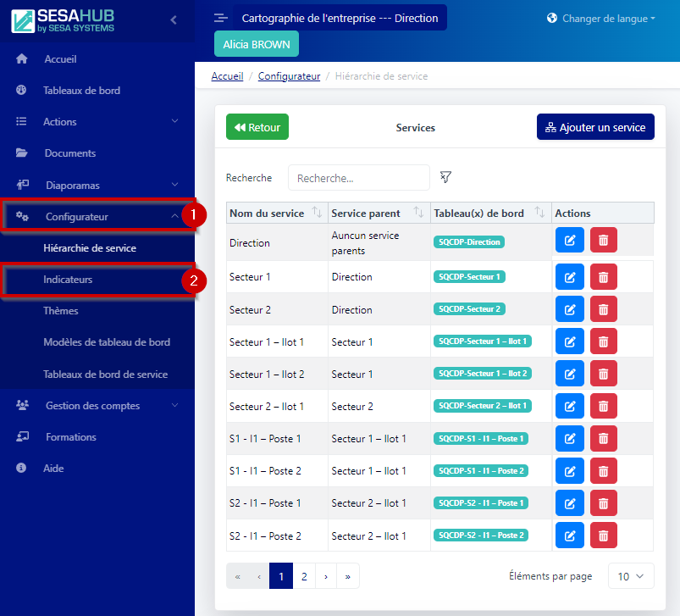Screen dimensions: 680x616
Task: Open the Éléments par page dropdown
Action: (x=631, y=576)
